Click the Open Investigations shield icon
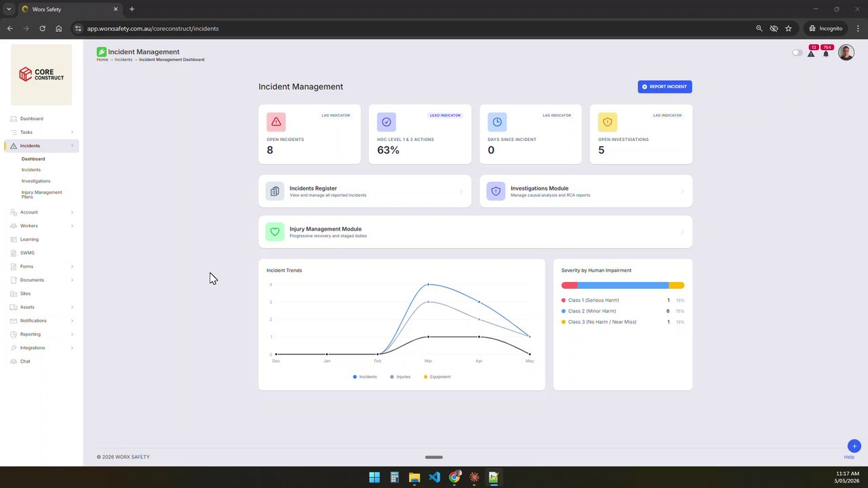 click(608, 122)
